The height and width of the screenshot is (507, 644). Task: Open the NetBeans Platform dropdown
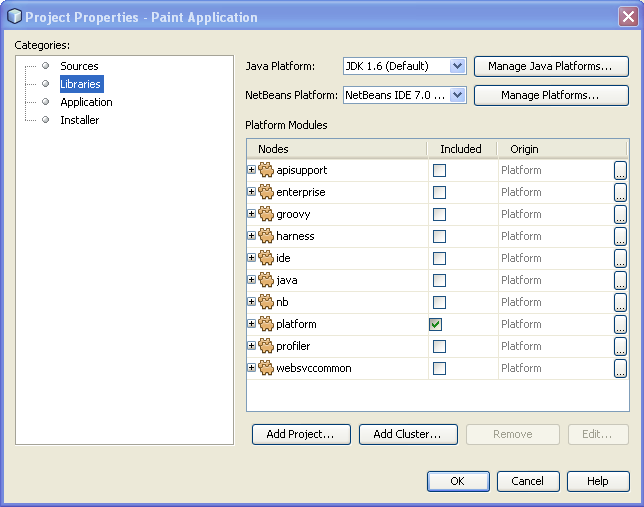point(458,95)
